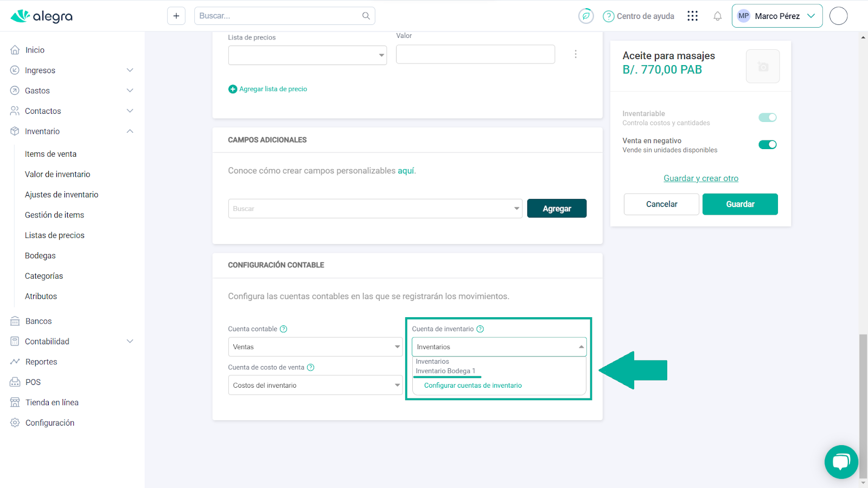Click the Gastos sidebar icon
This screenshot has height=488, width=868.
pyautogui.click(x=15, y=91)
